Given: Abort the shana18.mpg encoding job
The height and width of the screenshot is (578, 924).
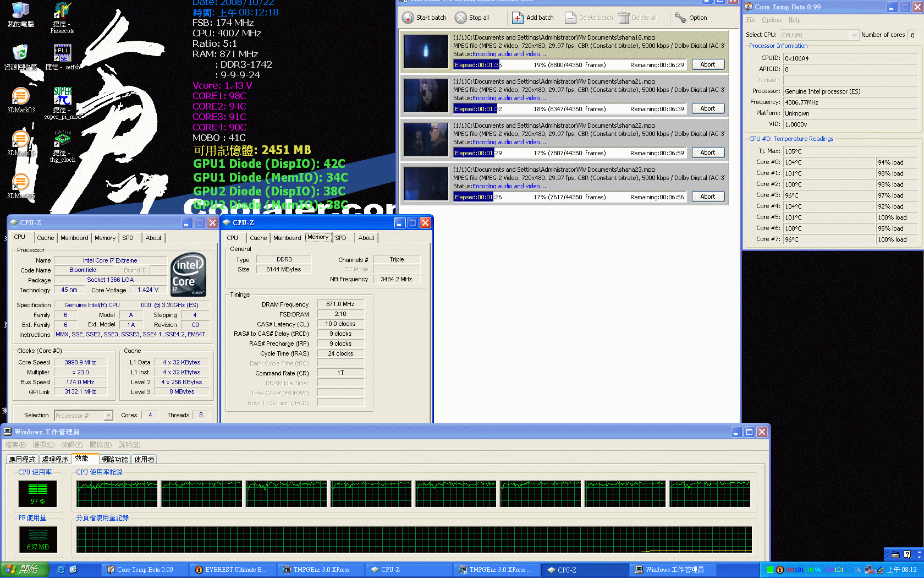Looking at the screenshot, I should coord(708,64).
